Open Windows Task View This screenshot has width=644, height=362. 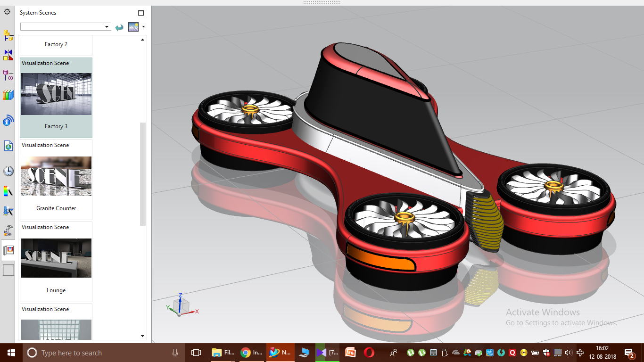pos(196,353)
